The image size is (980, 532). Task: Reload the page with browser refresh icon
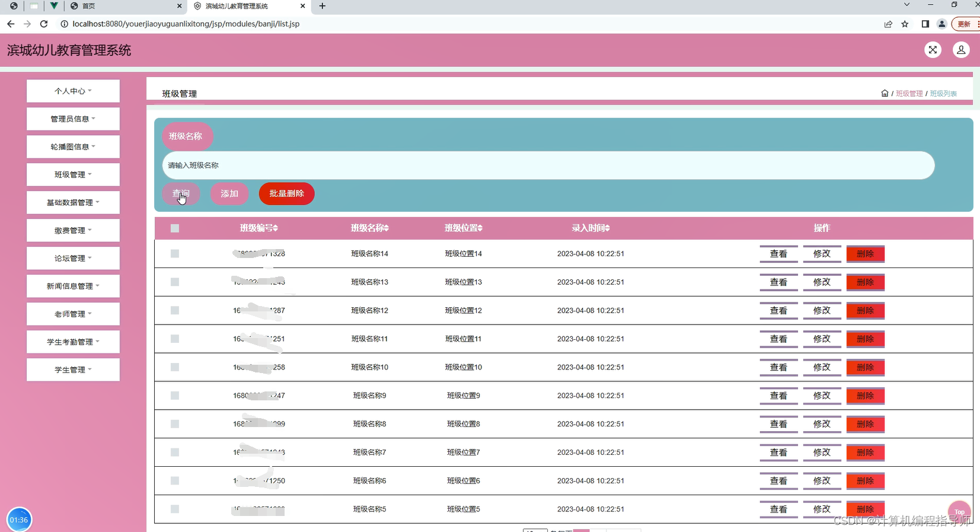tap(43, 24)
